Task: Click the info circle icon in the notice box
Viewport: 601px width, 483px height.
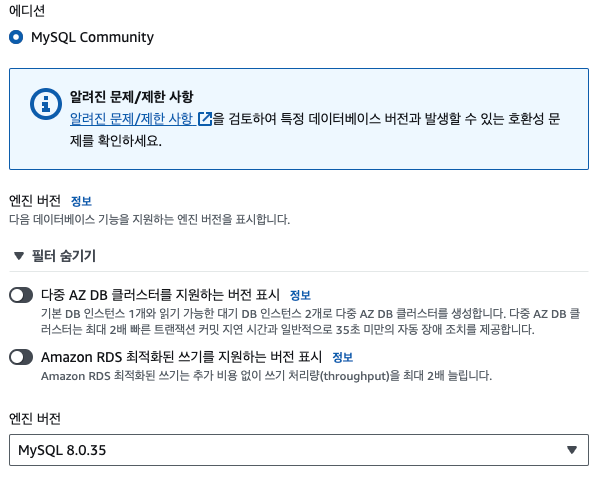Action: click(x=46, y=104)
